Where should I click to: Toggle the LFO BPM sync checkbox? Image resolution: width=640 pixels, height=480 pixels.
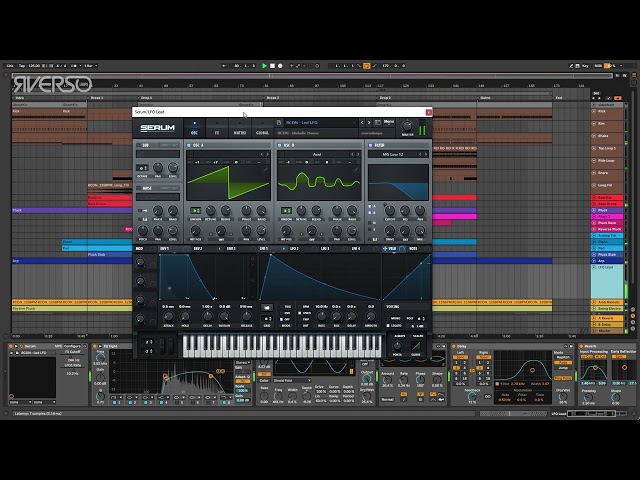300,307
